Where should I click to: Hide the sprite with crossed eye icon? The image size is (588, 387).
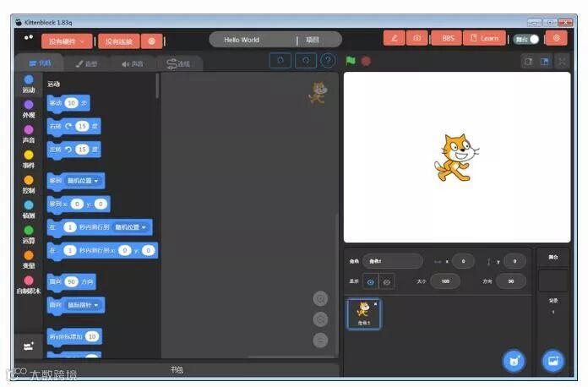click(387, 281)
